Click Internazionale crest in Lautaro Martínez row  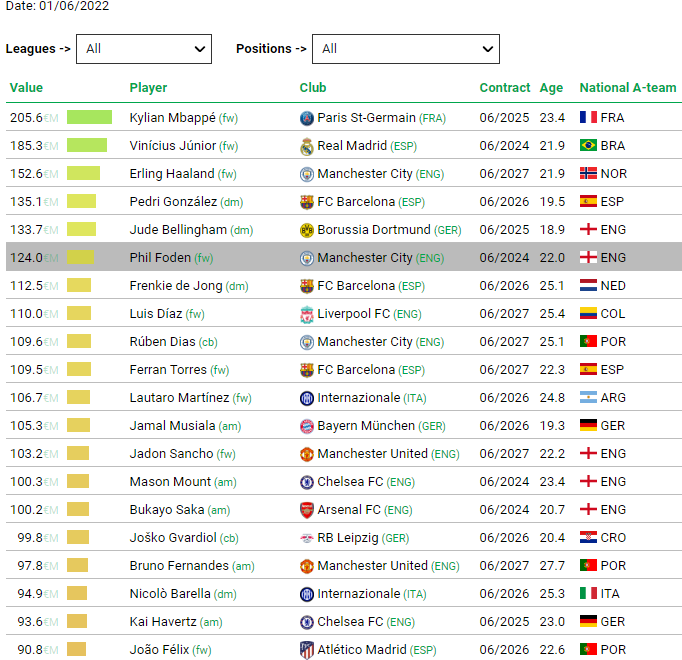coord(307,398)
